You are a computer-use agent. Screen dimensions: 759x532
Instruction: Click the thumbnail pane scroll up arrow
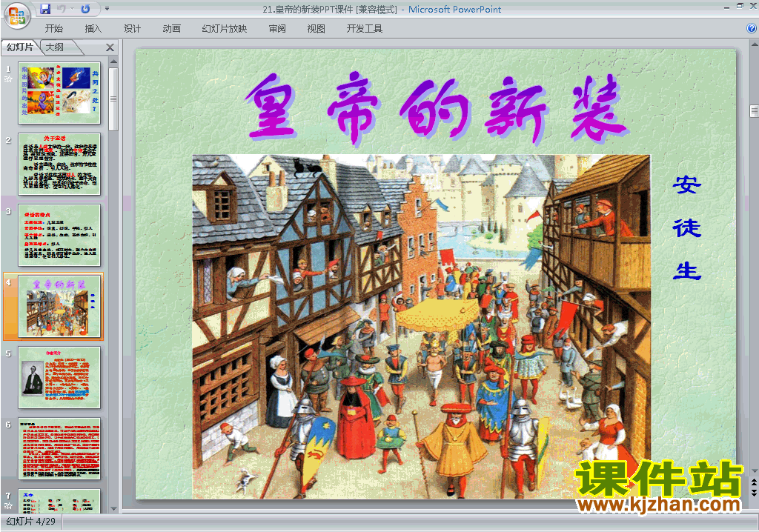[113, 61]
